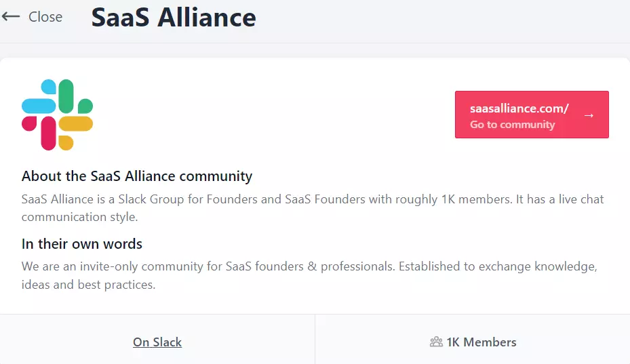The height and width of the screenshot is (364, 630).
Task: Click the green segment of the Slack logo
Action: pos(66,96)
